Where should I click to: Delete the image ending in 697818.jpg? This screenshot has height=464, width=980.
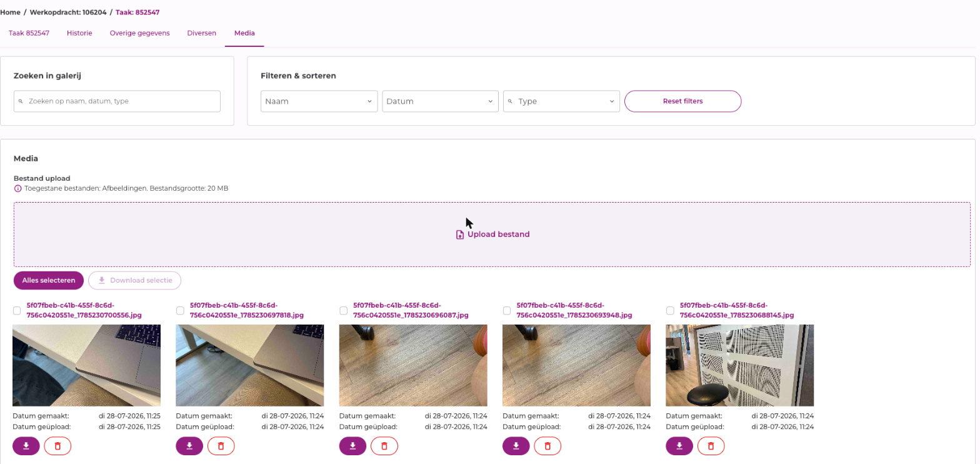point(221,446)
